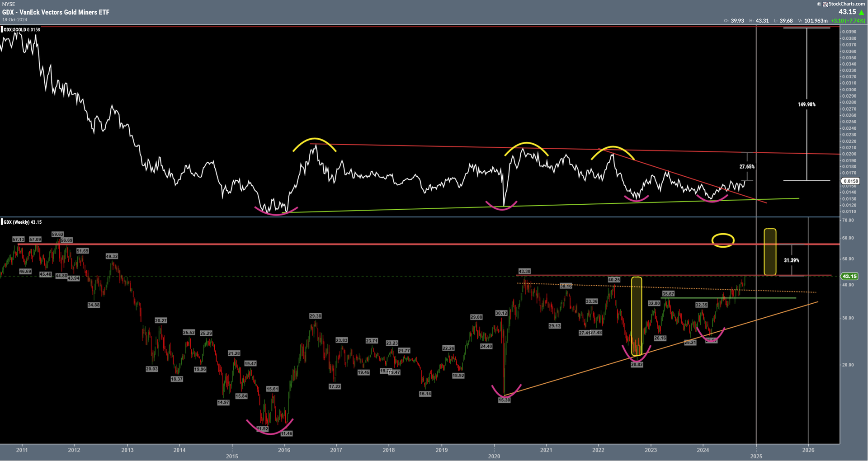
Task: Click the 23.83 price label
Action: click(342, 340)
